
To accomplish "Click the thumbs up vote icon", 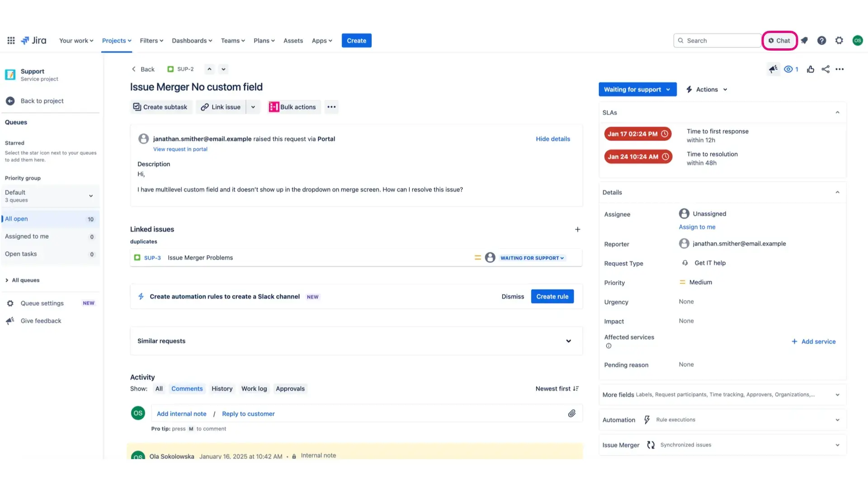I will pos(810,69).
